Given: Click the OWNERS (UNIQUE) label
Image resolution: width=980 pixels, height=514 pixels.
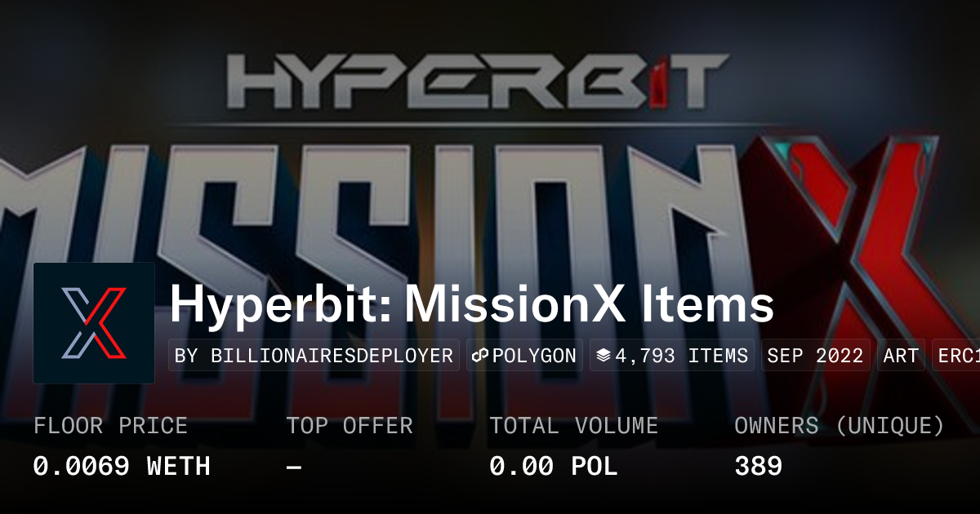Looking at the screenshot, I should (840, 426).
